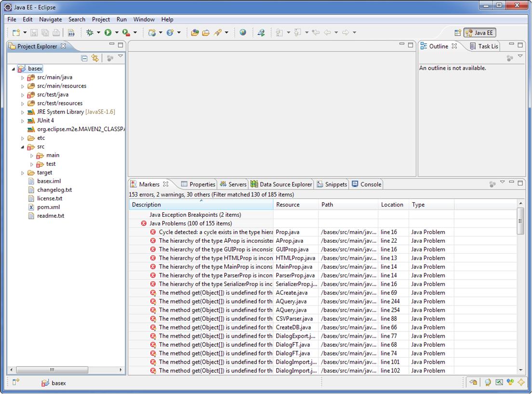This screenshot has height=394, width=532.
Task: Collapse the basex project node
Action: point(13,69)
